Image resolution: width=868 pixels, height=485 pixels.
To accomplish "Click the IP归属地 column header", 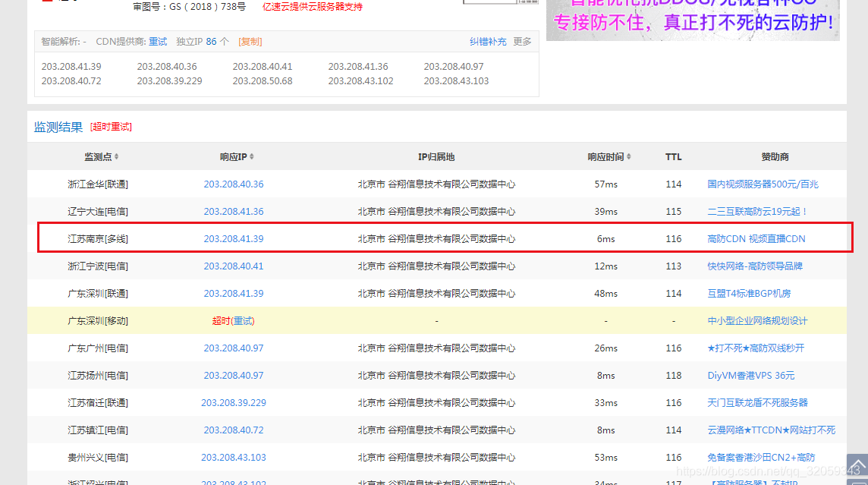I will pyautogui.click(x=436, y=156).
